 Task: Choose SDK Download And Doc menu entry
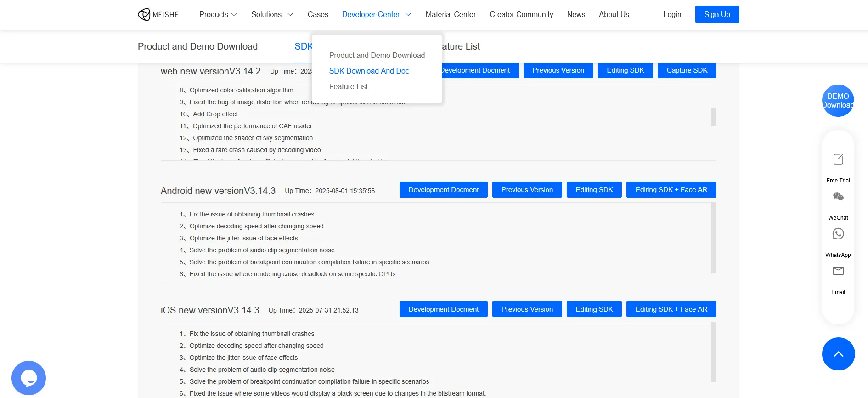click(369, 71)
